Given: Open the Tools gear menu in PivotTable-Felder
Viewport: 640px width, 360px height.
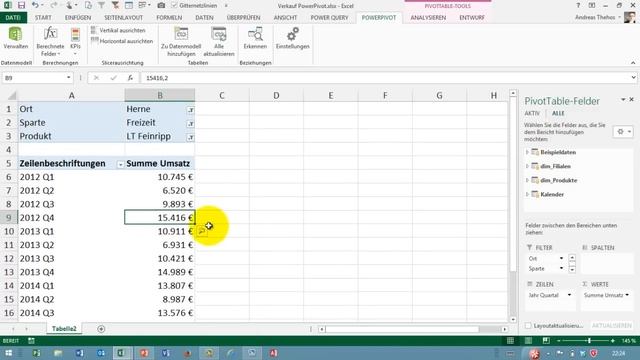Looking at the screenshot, I should [x=623, y=131].
